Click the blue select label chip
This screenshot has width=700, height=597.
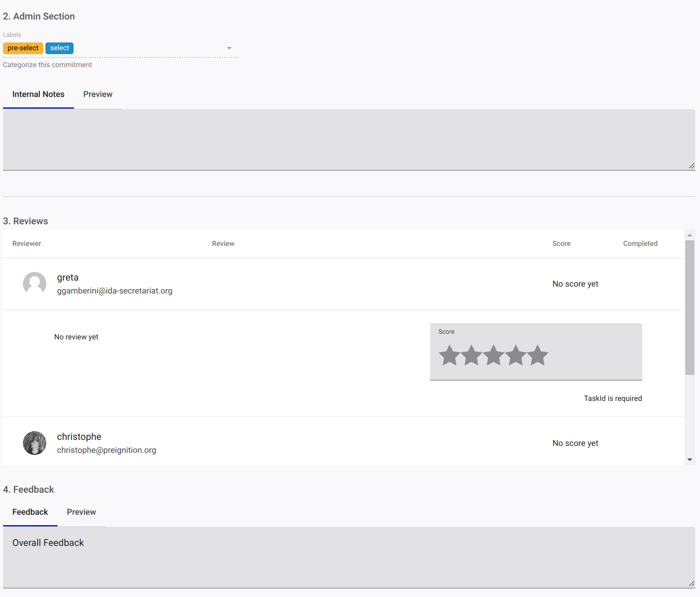pyautogui.click(x=59, y=48)
